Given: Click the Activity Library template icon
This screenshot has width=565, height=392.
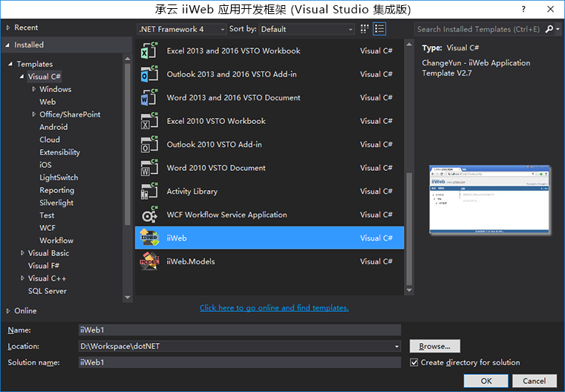Looking at the screenshot, I should tap(149, 191).
